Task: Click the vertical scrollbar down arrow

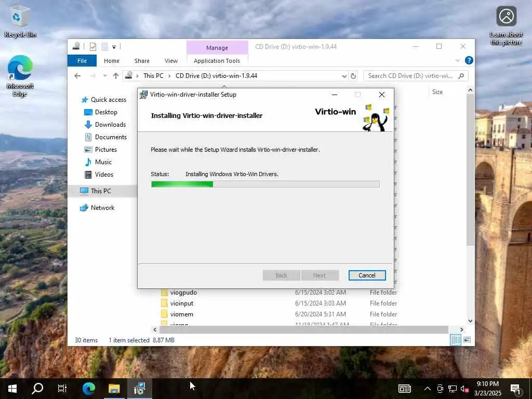Action: (x=470, y=321)
